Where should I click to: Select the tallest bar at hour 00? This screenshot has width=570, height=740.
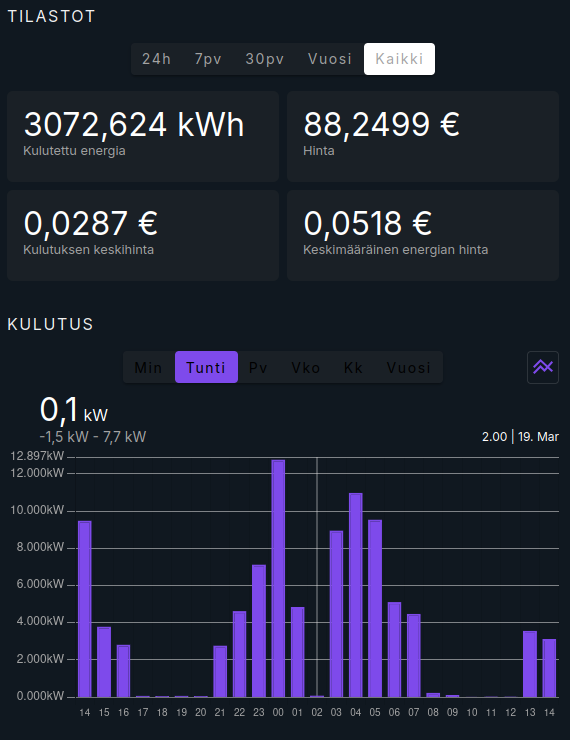tap(278, 578)
